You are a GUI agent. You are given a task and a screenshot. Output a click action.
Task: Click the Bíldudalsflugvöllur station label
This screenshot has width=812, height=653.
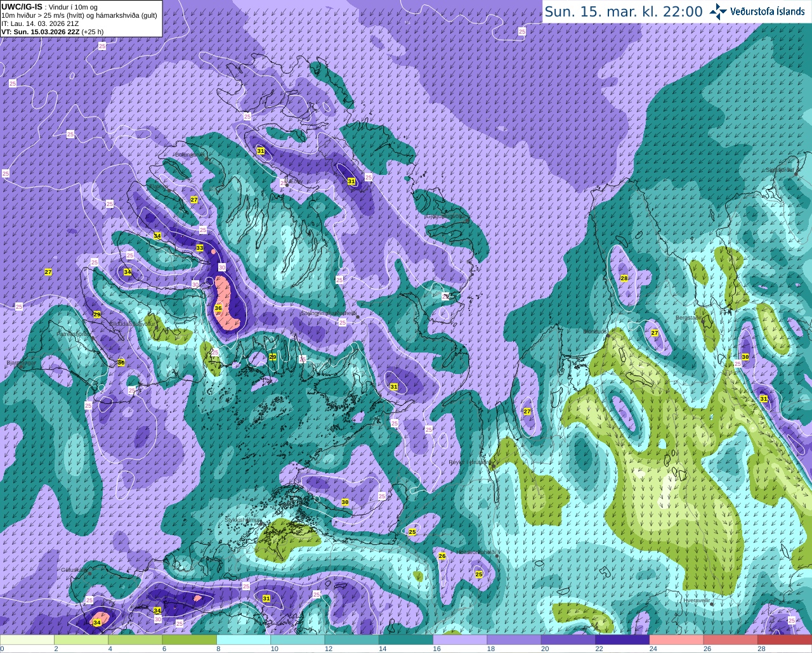click(x=132, y=323)
